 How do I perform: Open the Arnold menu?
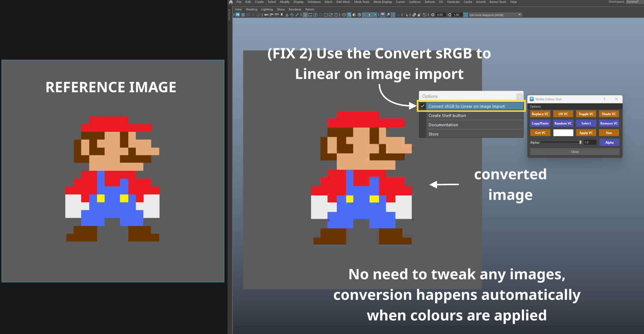pos(481,2)
